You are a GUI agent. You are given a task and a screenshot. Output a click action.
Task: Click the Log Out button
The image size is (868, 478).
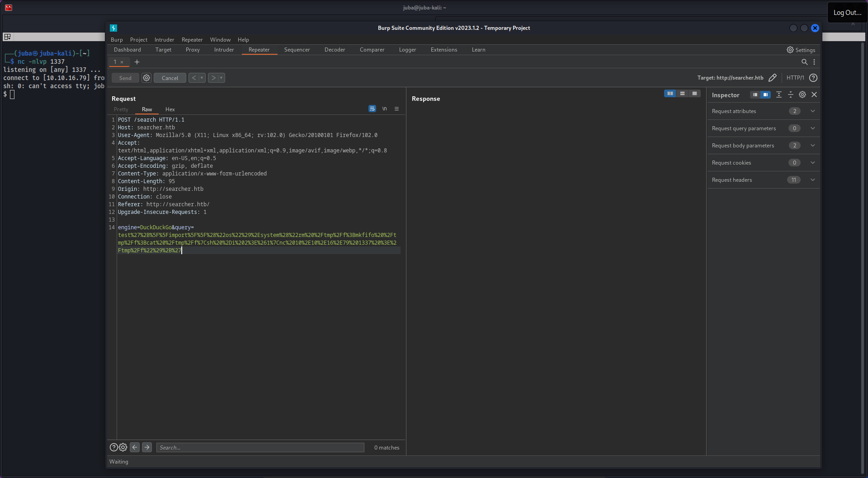pos(847,13)
